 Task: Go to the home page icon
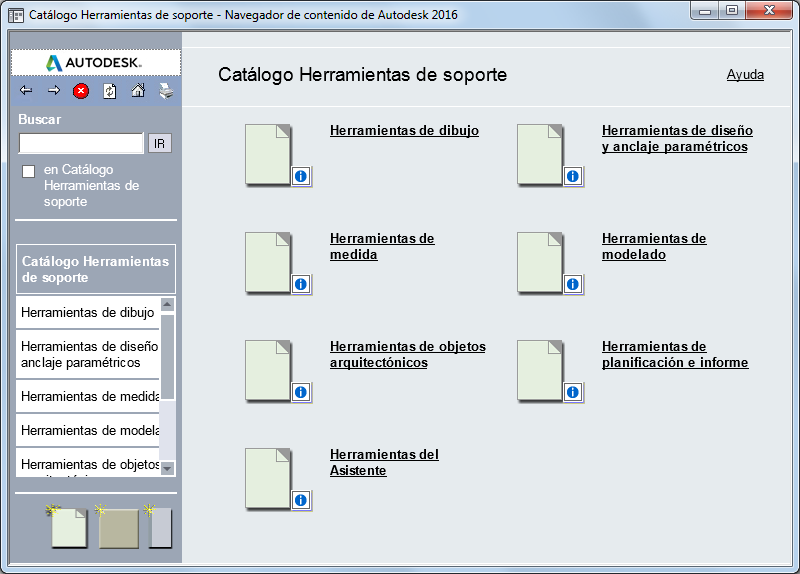[138, 91]
